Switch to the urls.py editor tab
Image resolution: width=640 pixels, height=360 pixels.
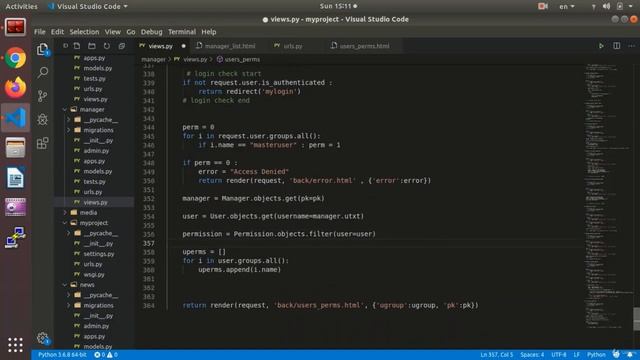(x=293, y=46)
